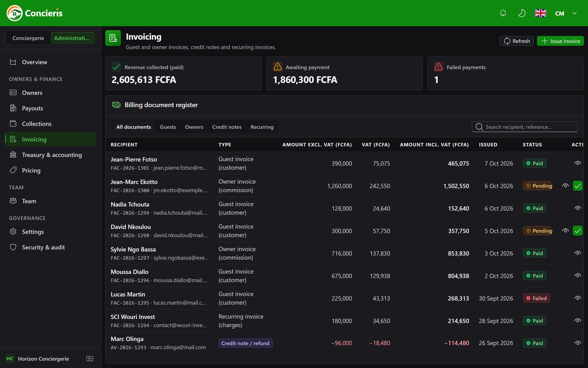Click Issue Invoice button
This screenshot has width=588, height=368.
(560, 41)
